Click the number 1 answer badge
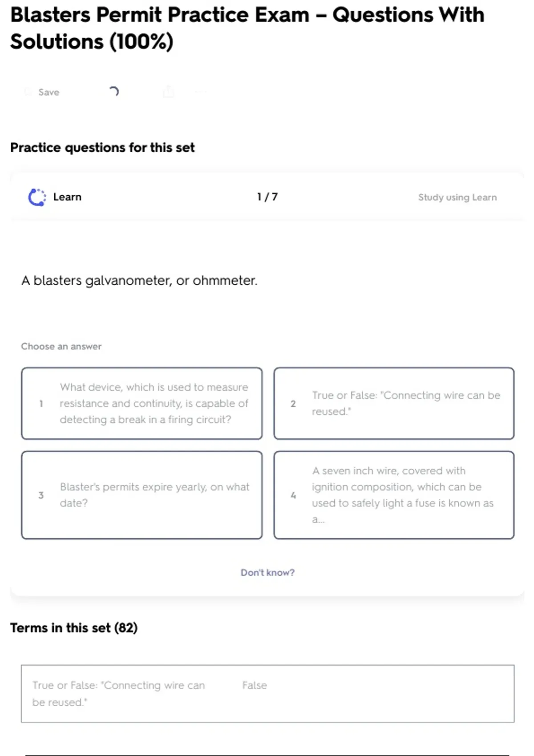 41,404
